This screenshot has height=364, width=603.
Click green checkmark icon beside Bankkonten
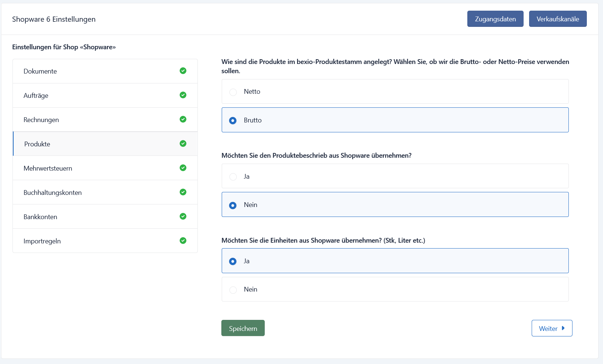pyautogui.click(x=183, y=216)
